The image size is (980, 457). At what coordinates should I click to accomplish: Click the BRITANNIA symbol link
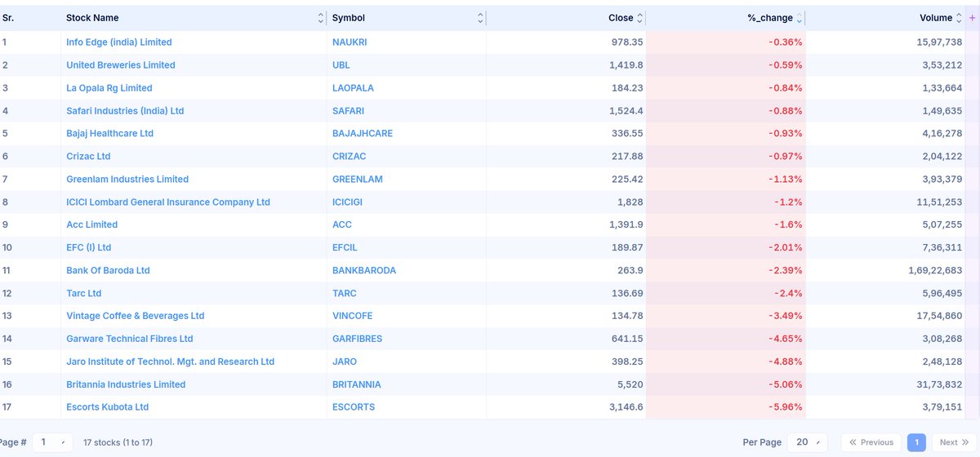click(357, 384)
